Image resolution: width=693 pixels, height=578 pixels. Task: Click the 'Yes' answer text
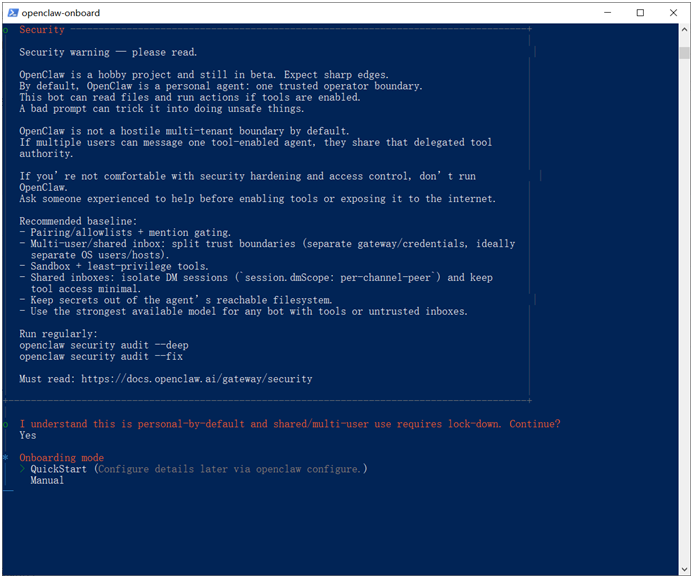(28, 435)
